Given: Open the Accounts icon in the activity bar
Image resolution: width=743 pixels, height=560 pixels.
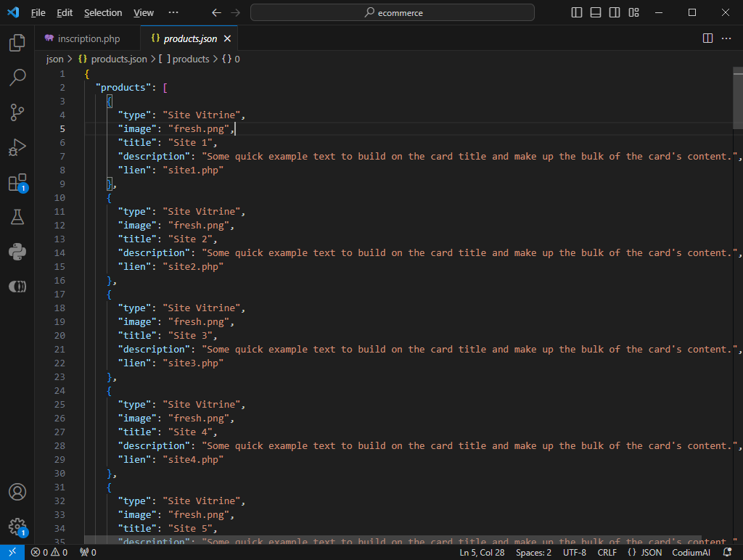Looking at the screenshot, I should (x=17, y=492).
